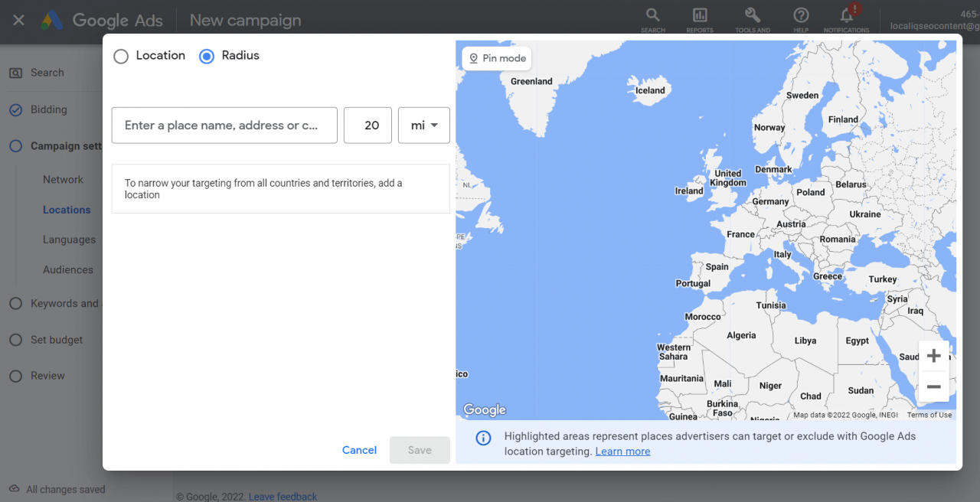Click the place name entry field
The width and height of the screenshot is (980, 502).
tap(224, 125)
